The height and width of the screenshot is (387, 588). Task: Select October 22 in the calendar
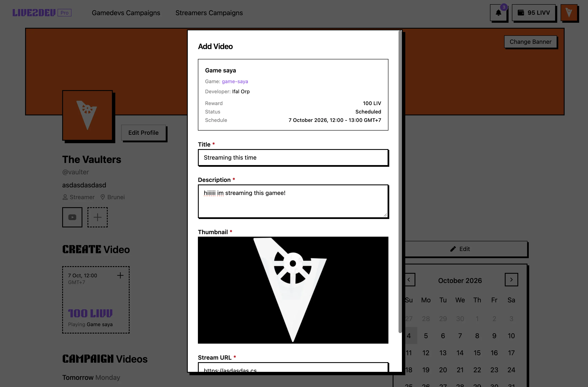point(477,370)
